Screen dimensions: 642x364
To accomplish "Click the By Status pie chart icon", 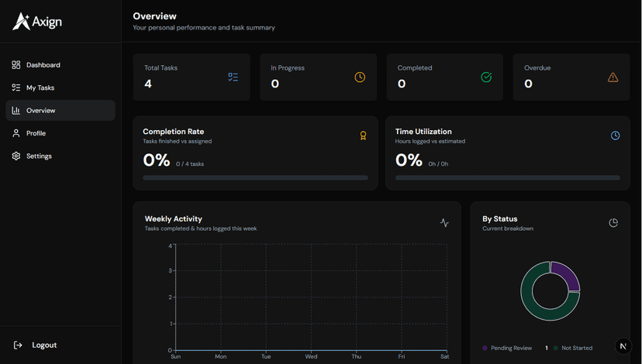I will point(613,223).
